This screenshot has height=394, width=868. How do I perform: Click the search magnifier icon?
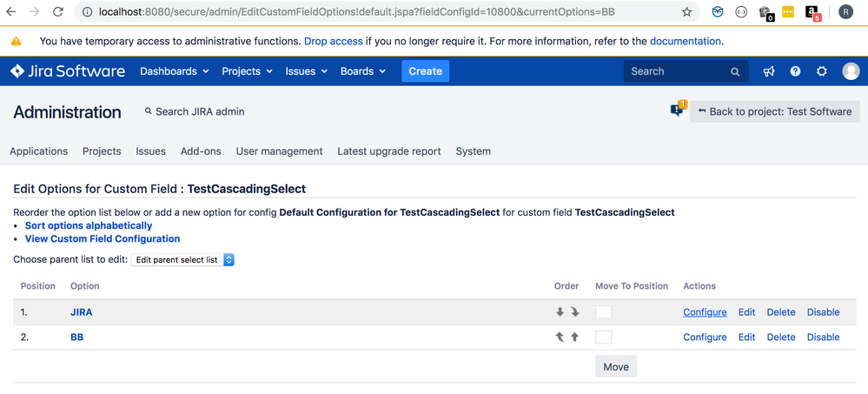735,71
